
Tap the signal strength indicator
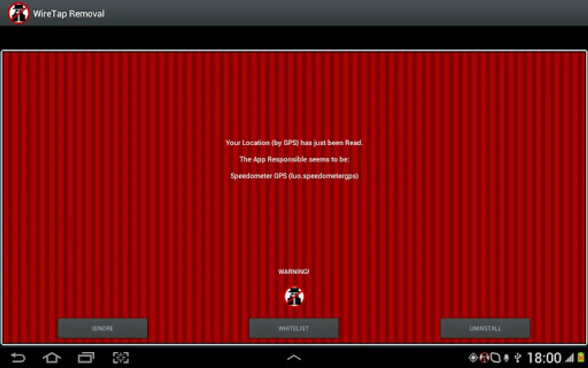(x=570, y=358)
